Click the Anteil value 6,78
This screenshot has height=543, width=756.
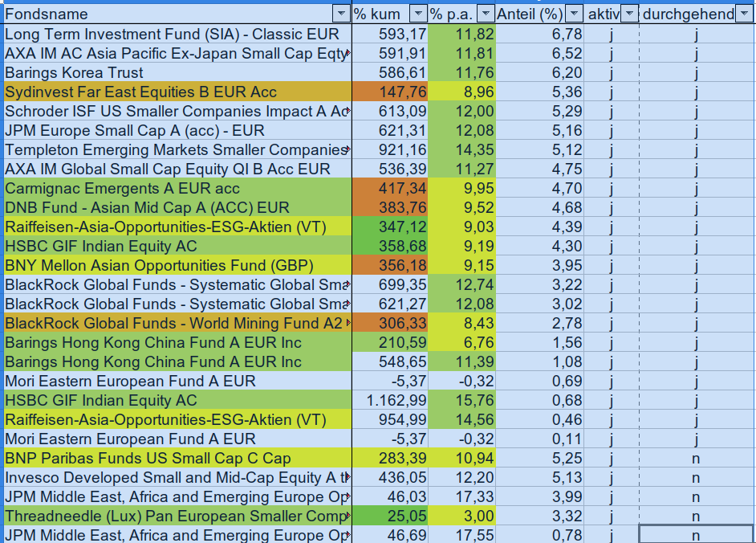pyautogui.click(x=540, y=34)
